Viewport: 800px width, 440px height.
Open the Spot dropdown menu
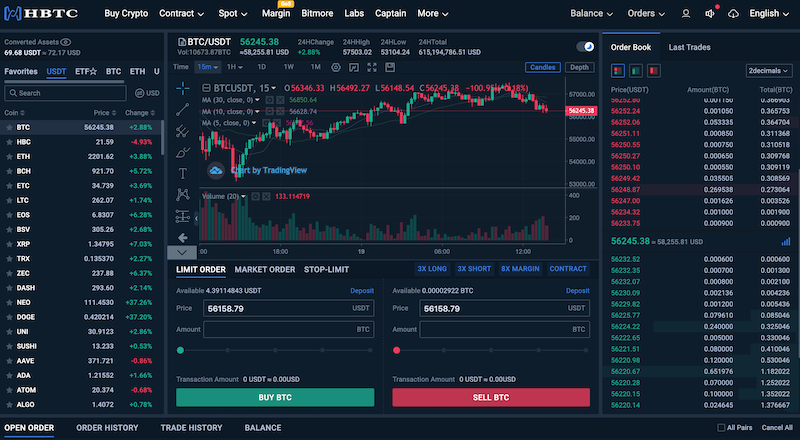click(x=233, y=14)
